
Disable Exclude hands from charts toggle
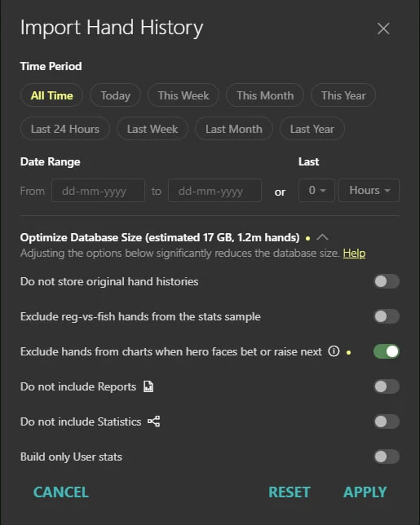[x=387, y=351]
